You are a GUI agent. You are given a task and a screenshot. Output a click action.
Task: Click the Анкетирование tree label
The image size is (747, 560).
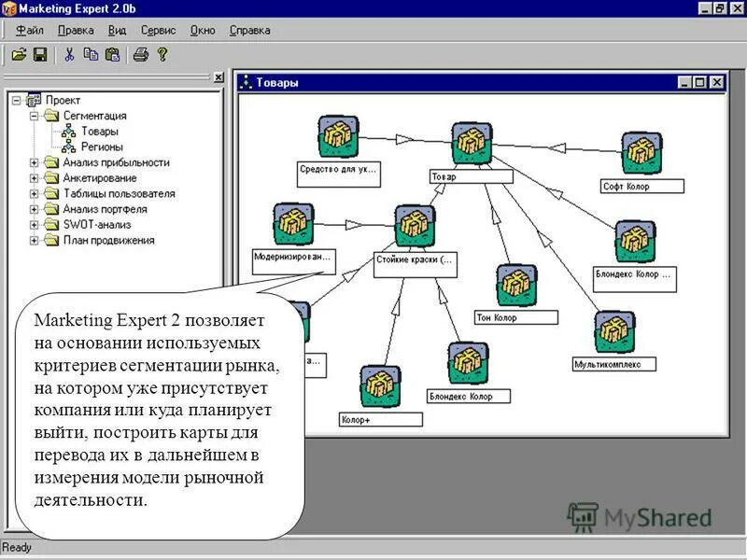click(x=100, y=178)
